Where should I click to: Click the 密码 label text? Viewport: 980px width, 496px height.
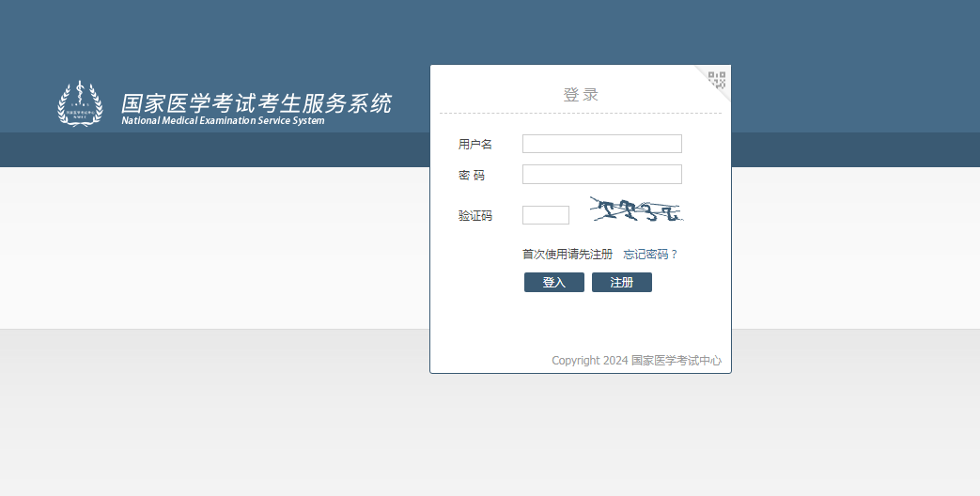click(x=472, y=176)
